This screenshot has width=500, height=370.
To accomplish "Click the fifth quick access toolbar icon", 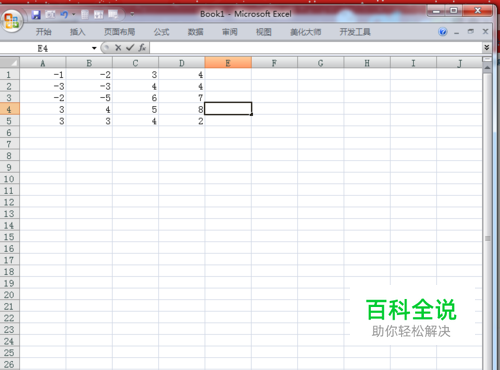I will (99, 15).
